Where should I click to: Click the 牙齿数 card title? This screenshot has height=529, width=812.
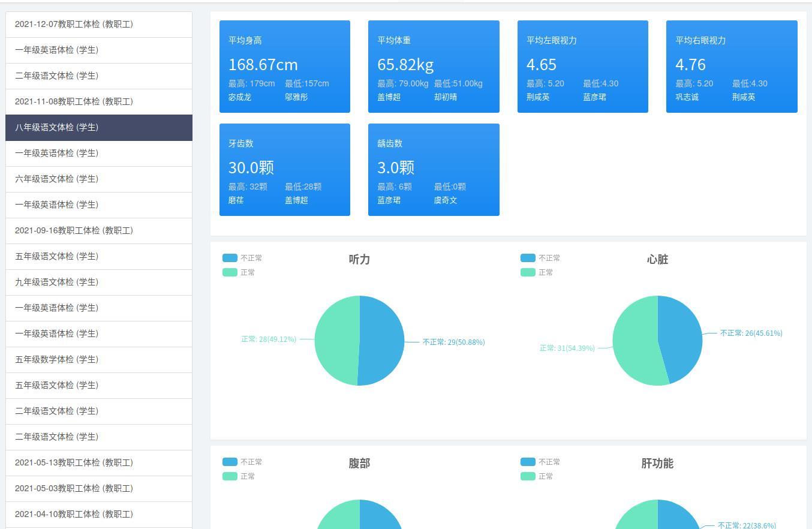pos(241,144)
